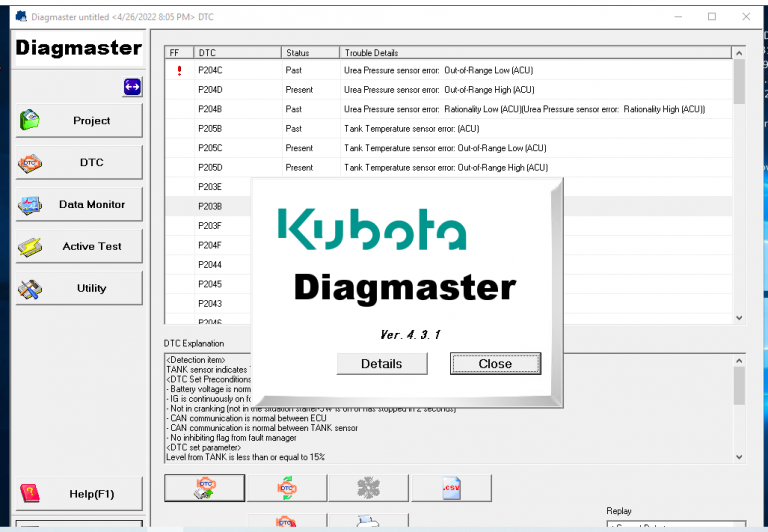Click the Past status of P204B
Viewport: 768px width, 532px height.
(293, 109)
